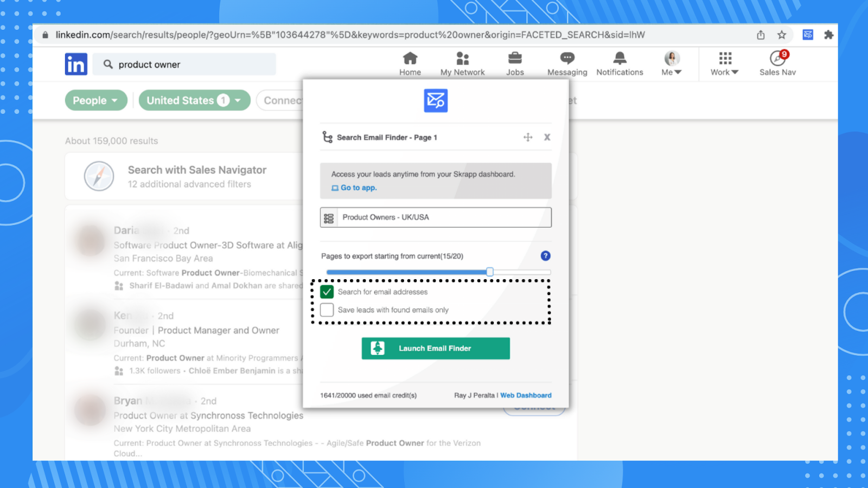Screen dimensions: 868x488
Task: Open the Web Dashboard link
Action: click(x=526, y=395)
